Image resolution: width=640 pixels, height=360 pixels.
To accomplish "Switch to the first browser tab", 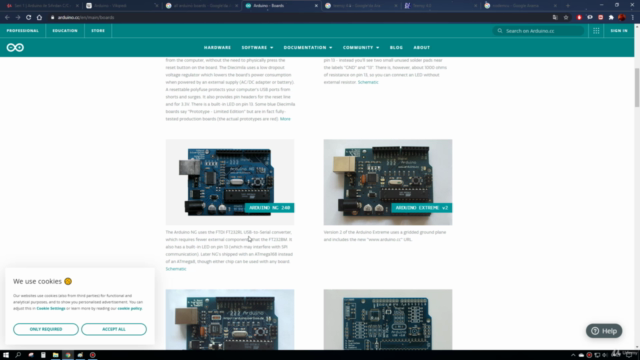I will 42,6.
